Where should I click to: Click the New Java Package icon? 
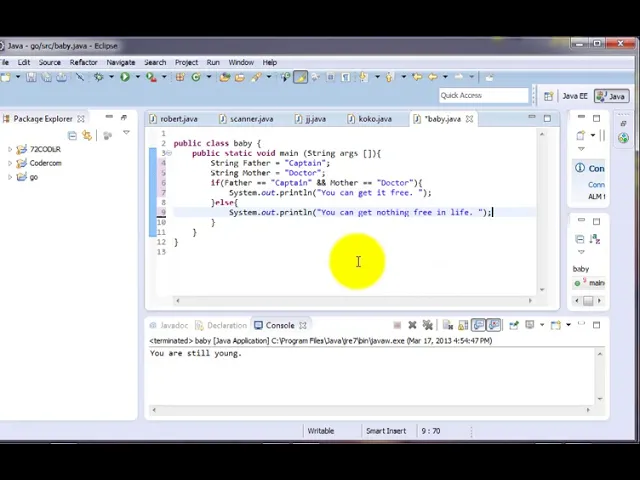[180, 77]
